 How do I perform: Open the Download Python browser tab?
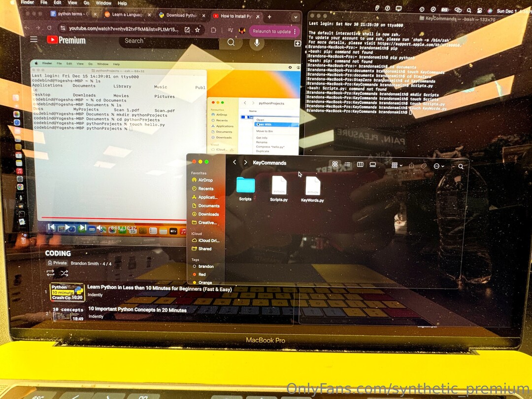180,15
